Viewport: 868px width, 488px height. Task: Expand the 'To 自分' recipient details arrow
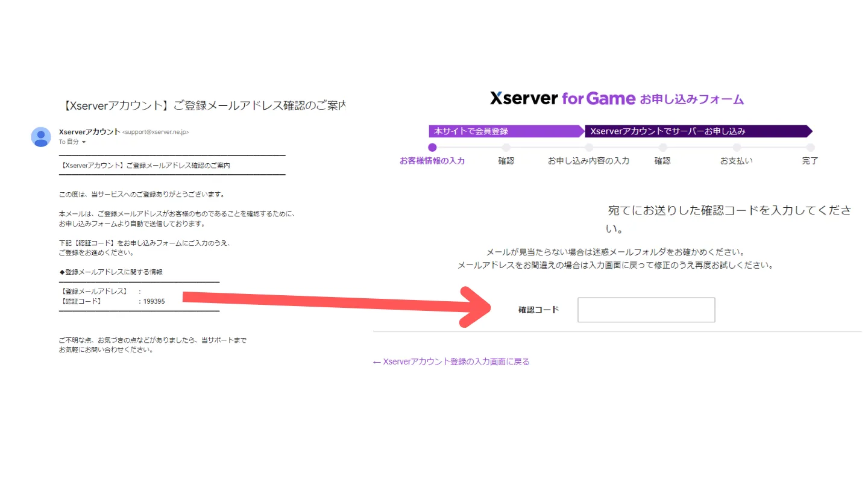pyautogui.click(x=84, y=142)
